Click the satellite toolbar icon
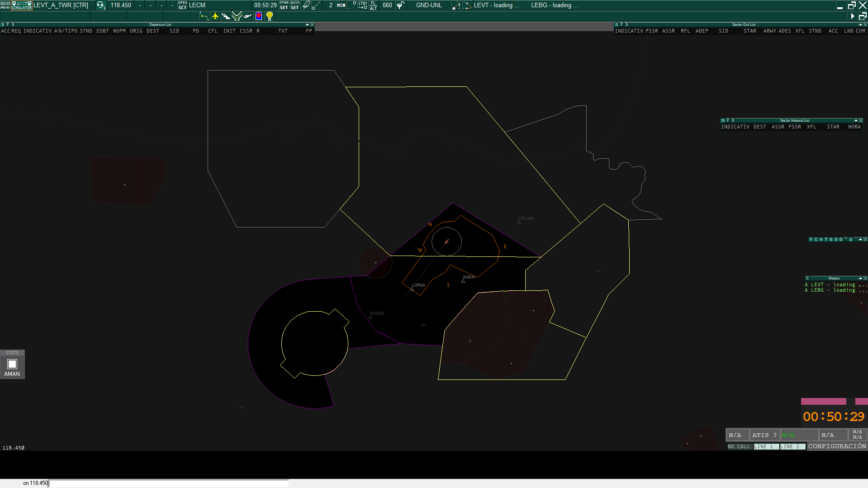The width and height of the screenshot is (868, 488). pos(226,16)
